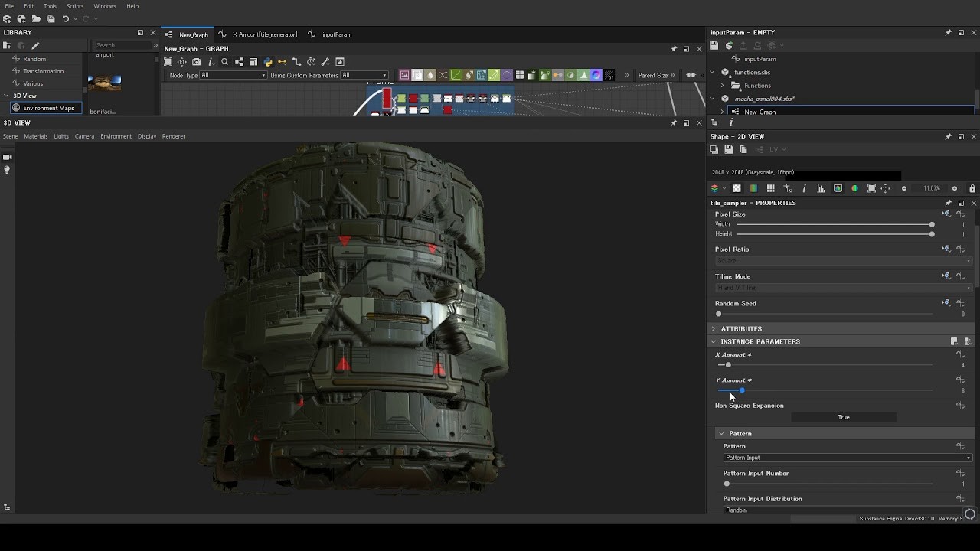Click the camera snapshot icon in graph toolbar

[x=196, y=62]
